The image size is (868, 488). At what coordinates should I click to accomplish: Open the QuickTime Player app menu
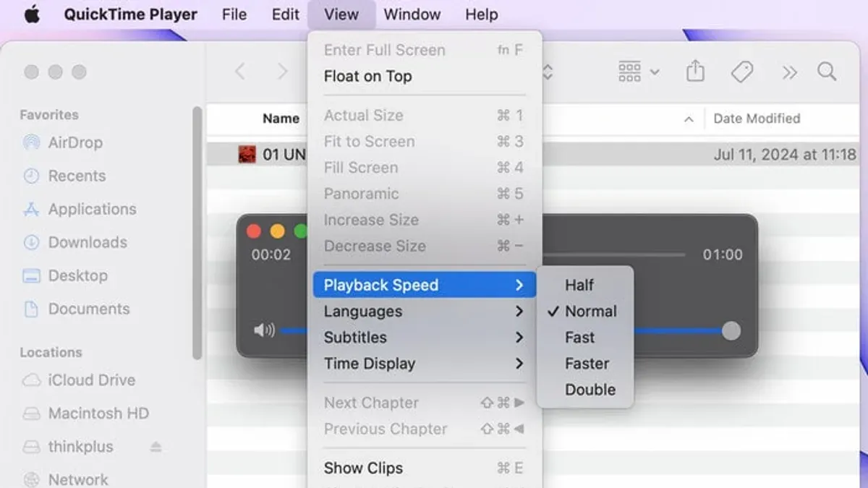(x=130, y=14)
